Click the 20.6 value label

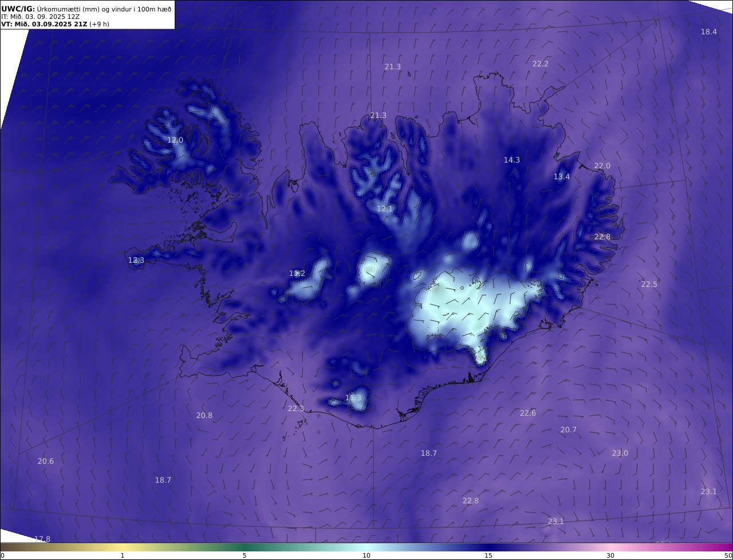(46, 462)
